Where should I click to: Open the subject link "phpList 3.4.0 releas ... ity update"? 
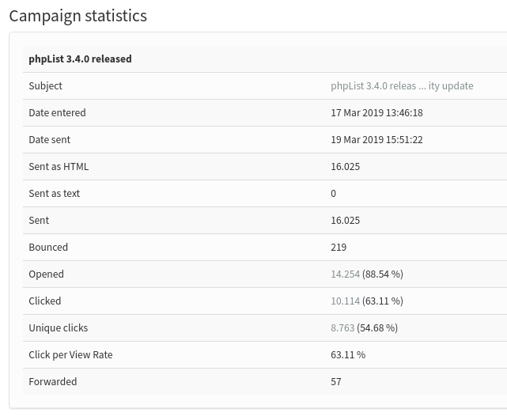coord(402,86)
